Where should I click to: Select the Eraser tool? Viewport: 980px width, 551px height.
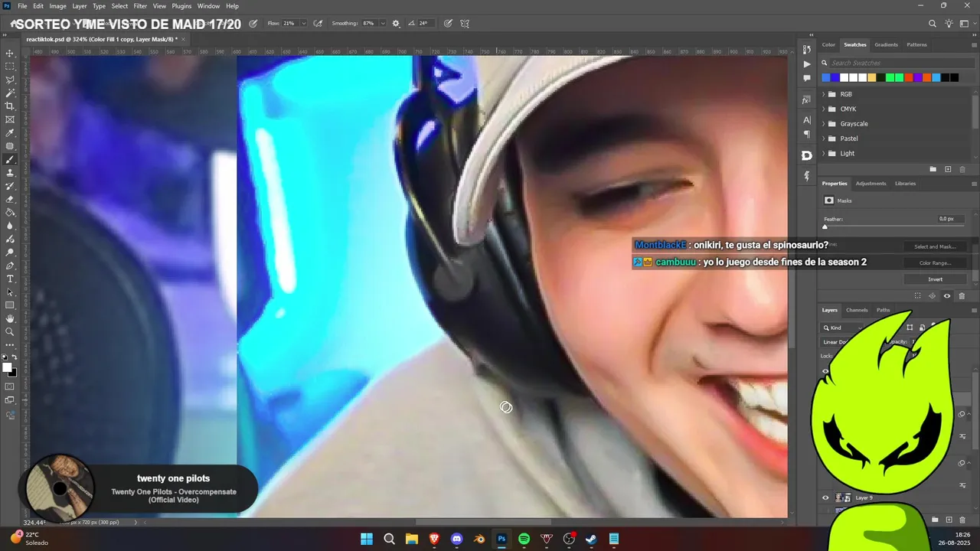(x=10, y=199)
